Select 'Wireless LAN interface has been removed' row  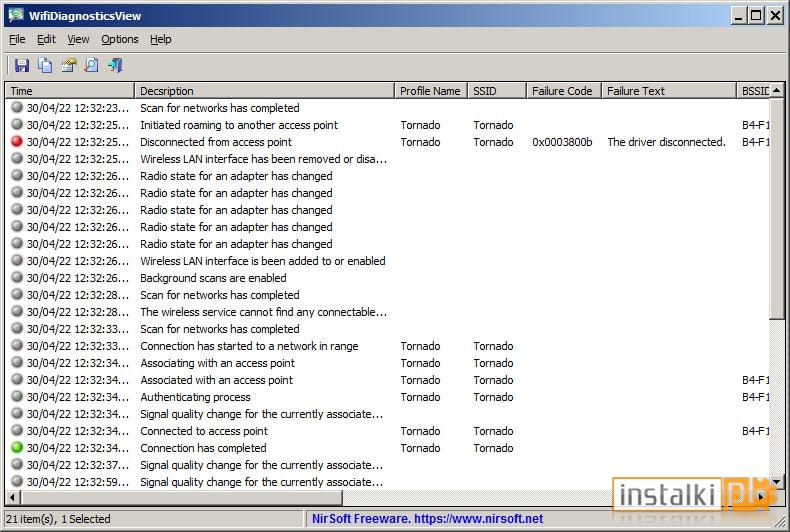tap(387, 159)
